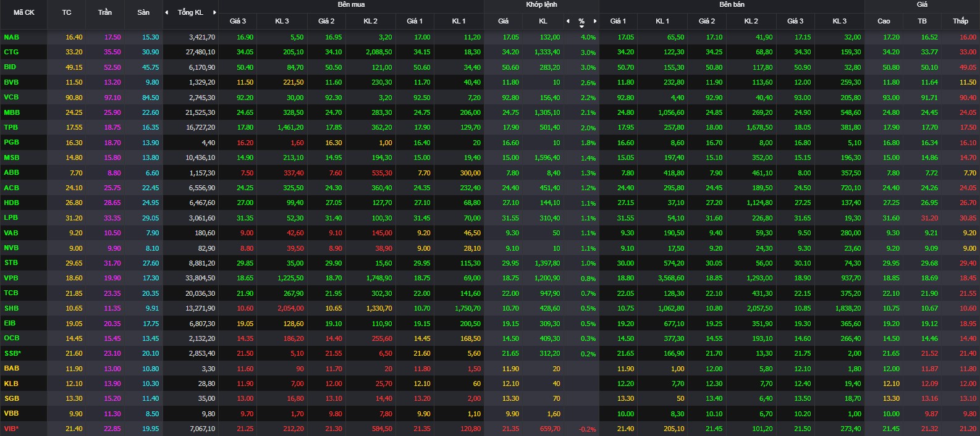The image size is (980, 436).
Task: Click the right arrow beside Tổng KL header
Action: pos(214,12)
